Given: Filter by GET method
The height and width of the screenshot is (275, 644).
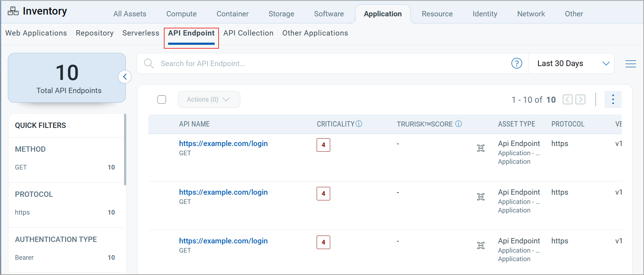Looking at the screenshot, I should pyautogui.click(x=65, y=167).
